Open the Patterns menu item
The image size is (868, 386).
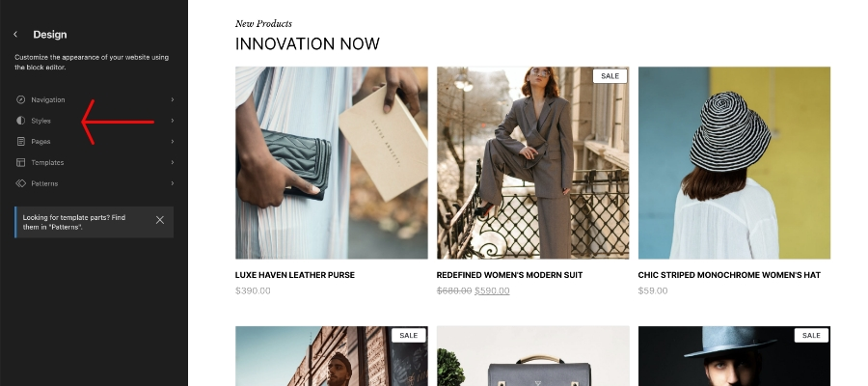(x=95, y=183)
